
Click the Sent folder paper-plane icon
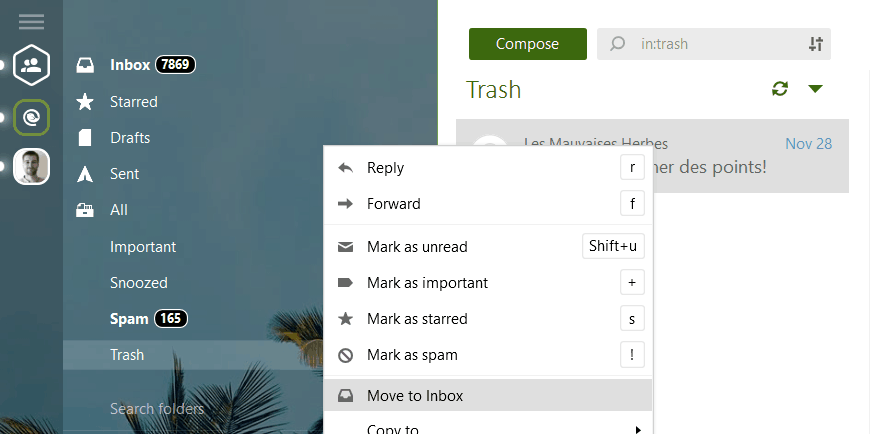[86, 174]
